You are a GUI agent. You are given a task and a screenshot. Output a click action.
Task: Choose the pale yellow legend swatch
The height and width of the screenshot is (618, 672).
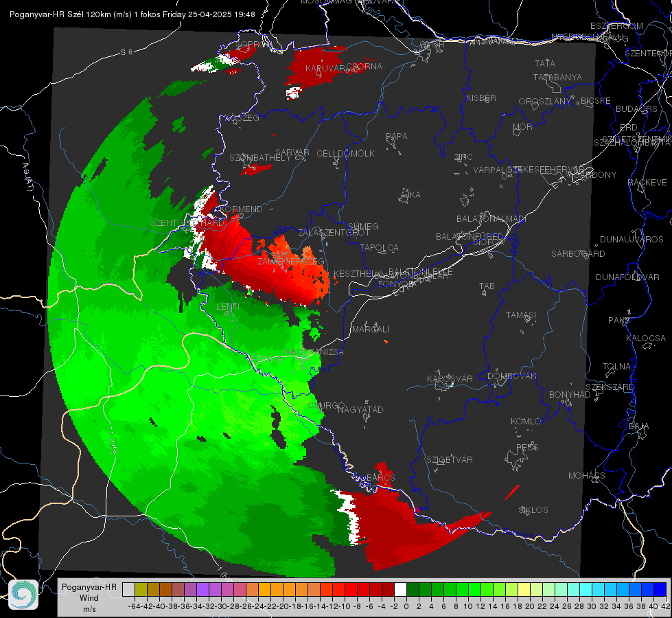coord(524,590)
